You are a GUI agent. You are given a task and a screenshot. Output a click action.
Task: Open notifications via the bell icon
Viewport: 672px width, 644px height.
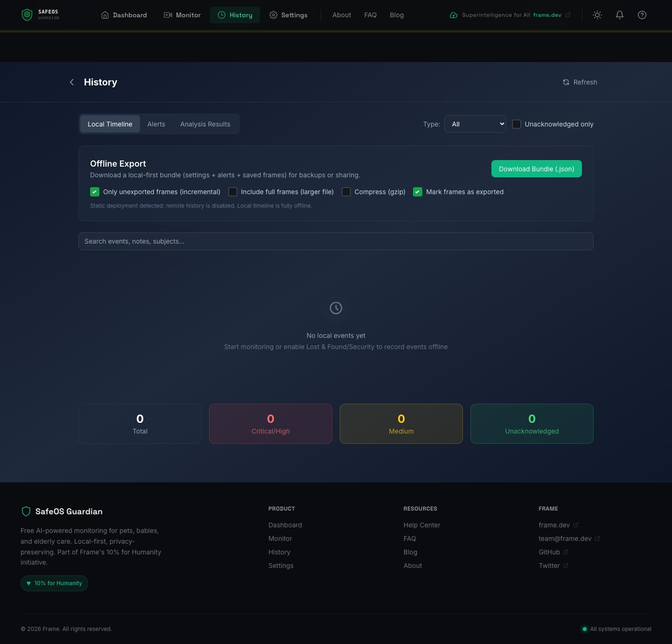point(619,15)
